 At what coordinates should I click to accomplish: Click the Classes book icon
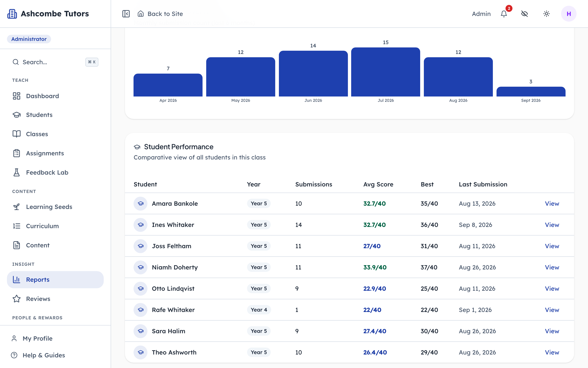point(17,134)
